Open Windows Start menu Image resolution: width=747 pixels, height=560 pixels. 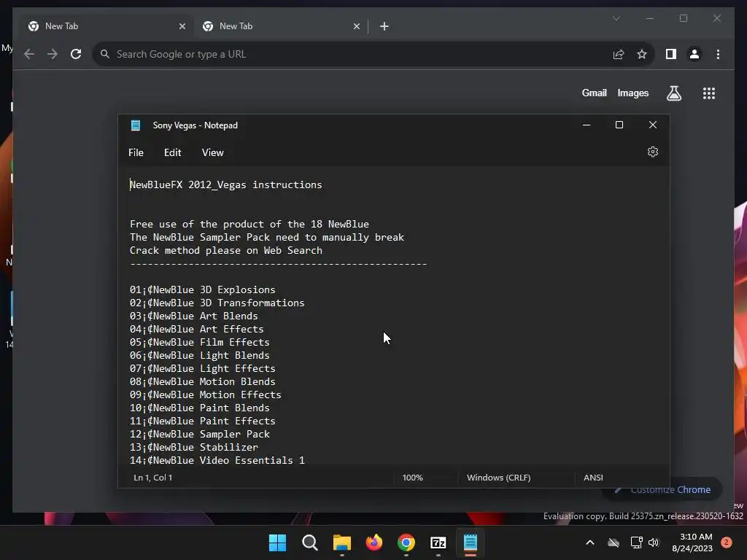277,542
